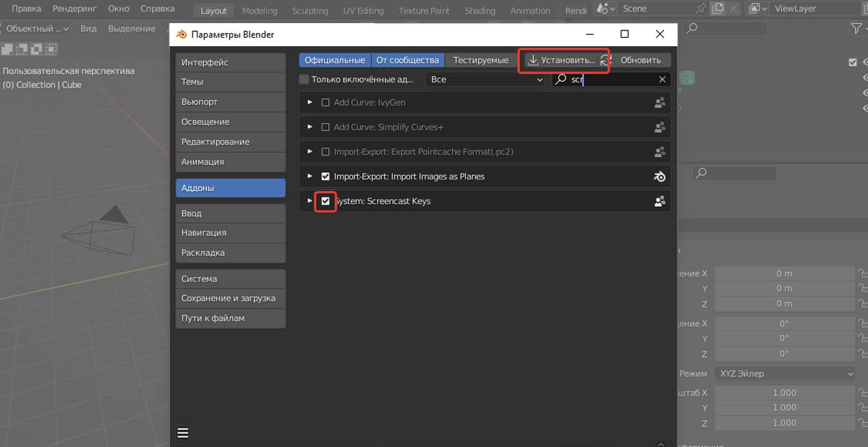Switch to the UV Editing workspace tab

pyautogui.click(x=363, y=11)
